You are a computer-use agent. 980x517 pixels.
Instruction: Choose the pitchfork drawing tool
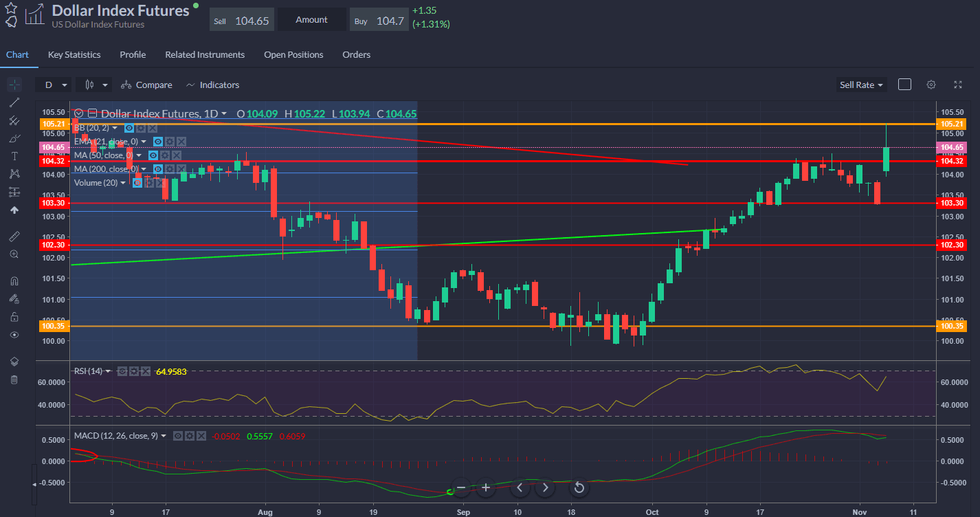tap(14, 120)
